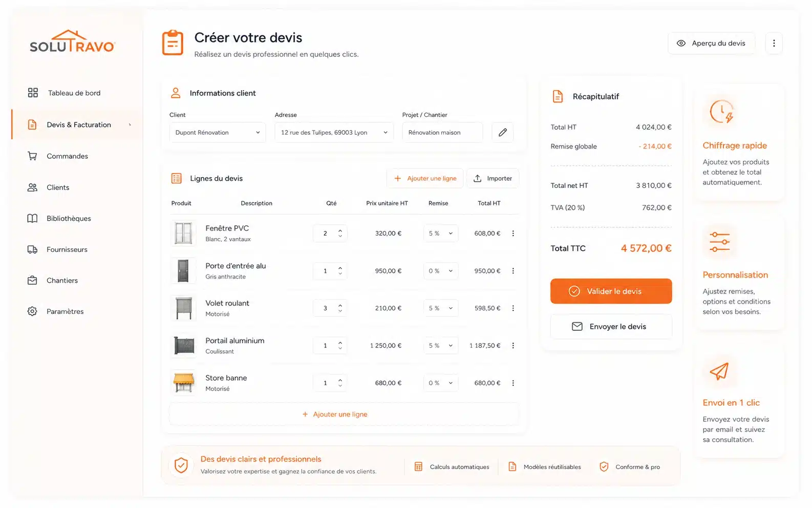This screenshot has height=508, width=812.
Task: Open row options for Fenêtre PVC line
Action: 513,234
